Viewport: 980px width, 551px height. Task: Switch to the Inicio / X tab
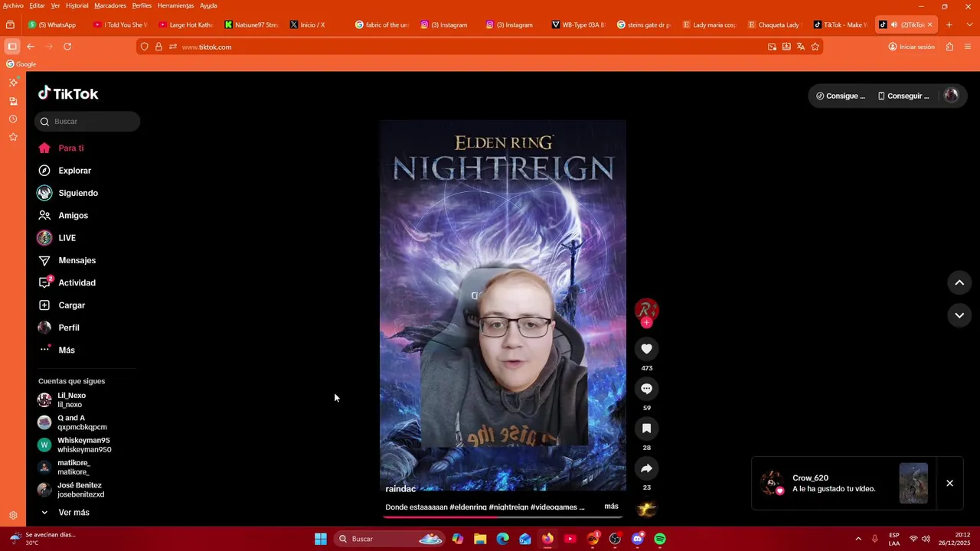coord(308,24)
